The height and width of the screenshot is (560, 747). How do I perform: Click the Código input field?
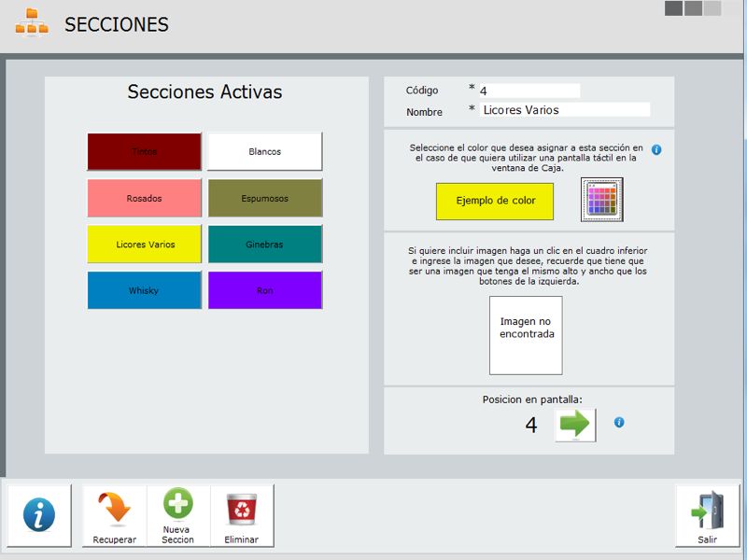tap(529, 91)
